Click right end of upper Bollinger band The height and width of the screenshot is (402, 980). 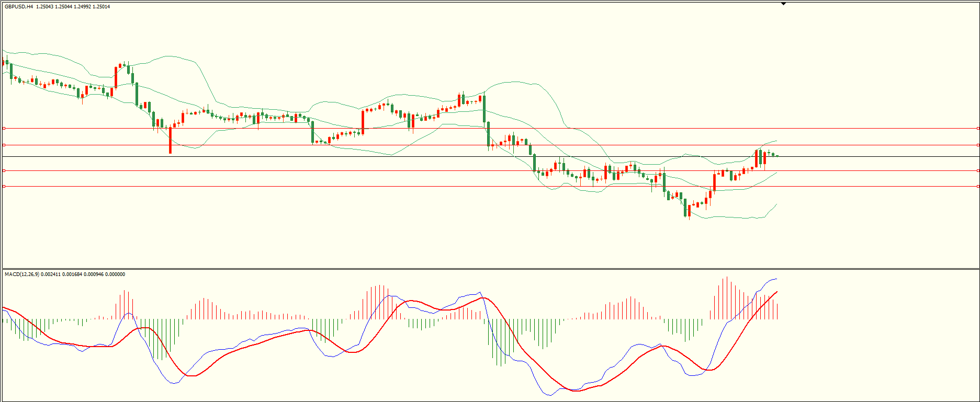coord(776,141)
